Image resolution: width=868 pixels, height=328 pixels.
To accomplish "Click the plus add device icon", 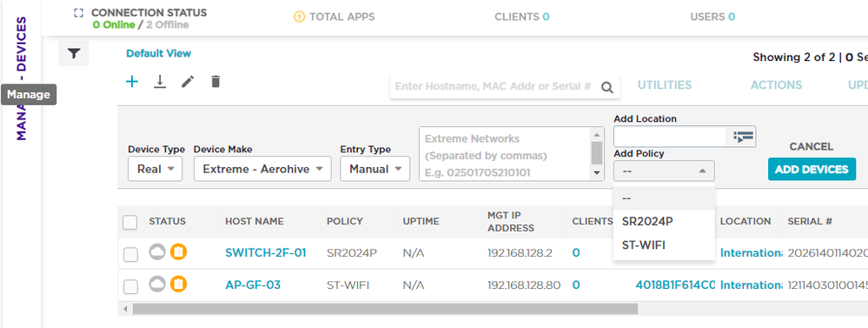I will [132, 82].
